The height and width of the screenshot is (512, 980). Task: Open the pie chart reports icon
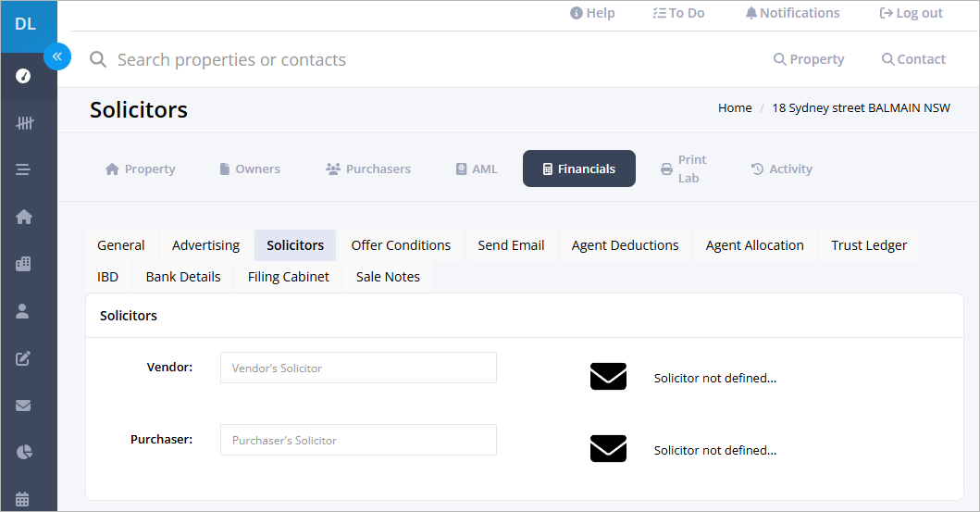pos(24,452)
